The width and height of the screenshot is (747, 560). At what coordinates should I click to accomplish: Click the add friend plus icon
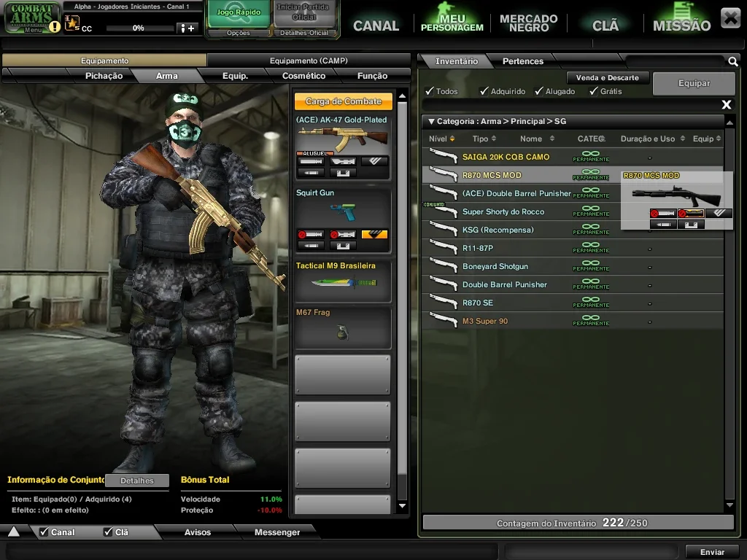(x=187, y=28)
